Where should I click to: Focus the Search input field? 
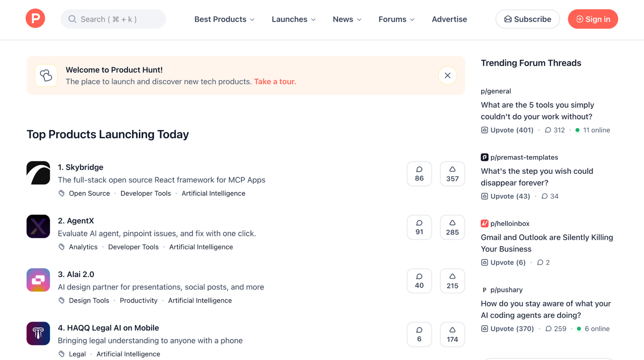click(113, 19)
